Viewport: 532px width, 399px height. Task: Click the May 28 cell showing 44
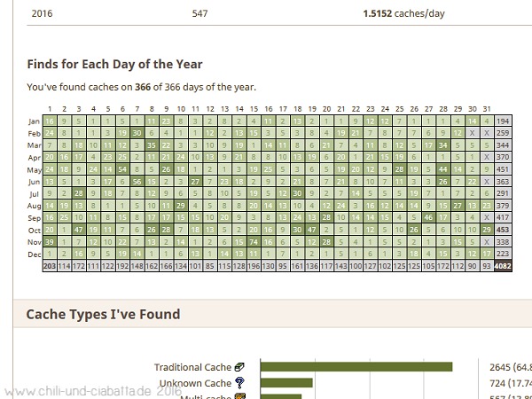[x=443, y=169]
